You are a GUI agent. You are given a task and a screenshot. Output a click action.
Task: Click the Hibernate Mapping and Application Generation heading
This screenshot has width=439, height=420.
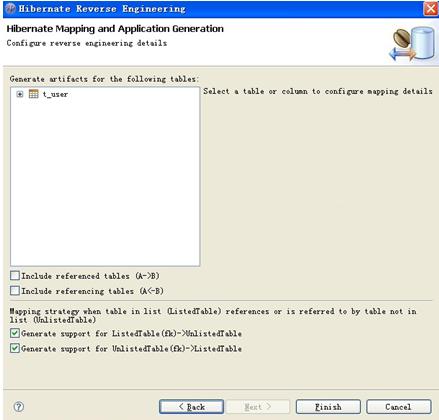pos(115,29)
